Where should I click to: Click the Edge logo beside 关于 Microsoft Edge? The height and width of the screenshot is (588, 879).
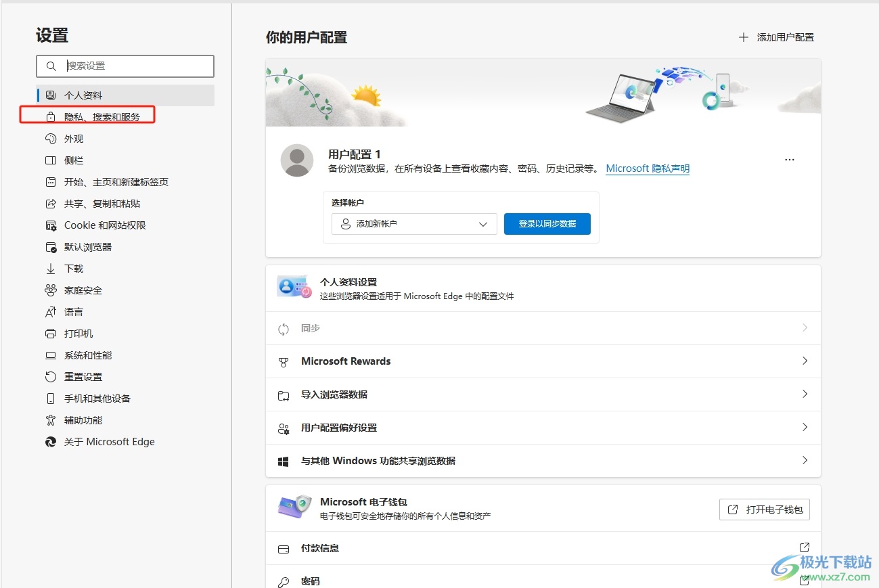pyautogui.click(x=50, y=442)
